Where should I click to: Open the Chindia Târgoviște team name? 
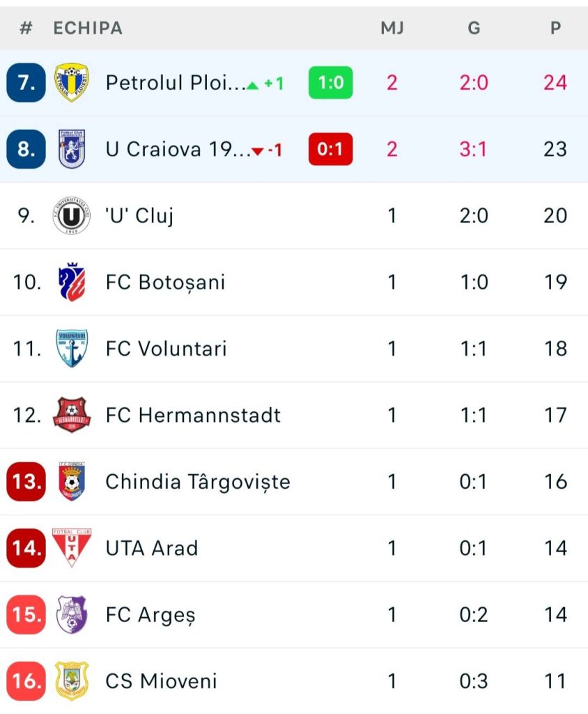198,482
